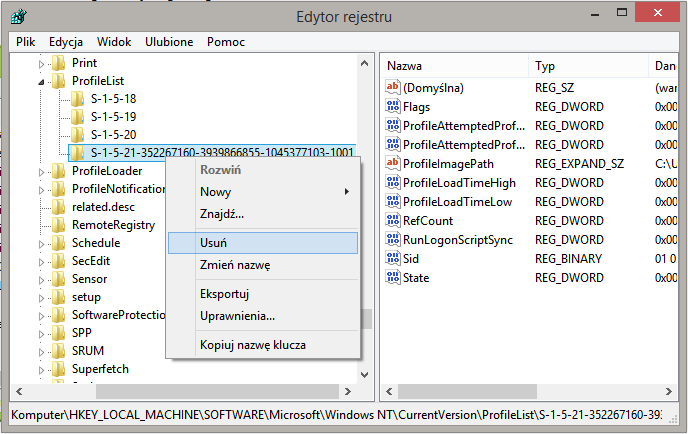Click the Flags DWORD value icon
Image resolution: width=688 pixels, height=434 pixels.
point(393,106)
